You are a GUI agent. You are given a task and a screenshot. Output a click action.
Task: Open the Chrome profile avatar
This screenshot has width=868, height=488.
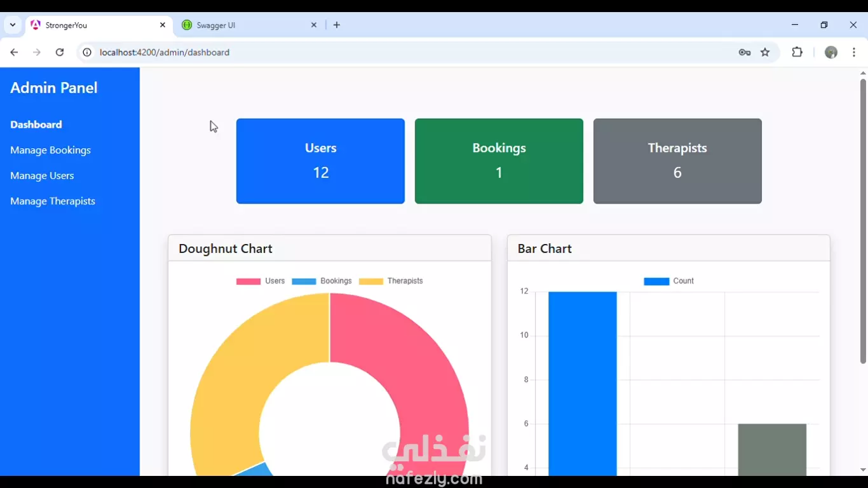831,52
